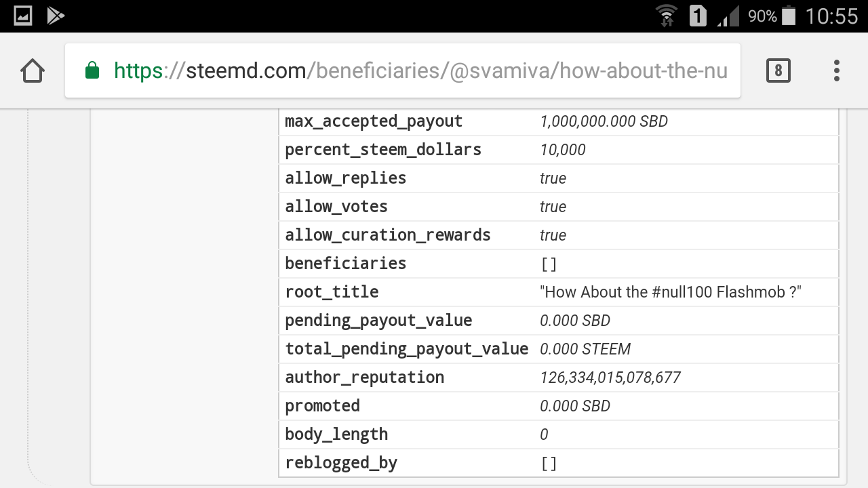The height and width of the screenshot is (488, 868).
Task: Tap the battery status icon
Action: [x=789, y=16]
